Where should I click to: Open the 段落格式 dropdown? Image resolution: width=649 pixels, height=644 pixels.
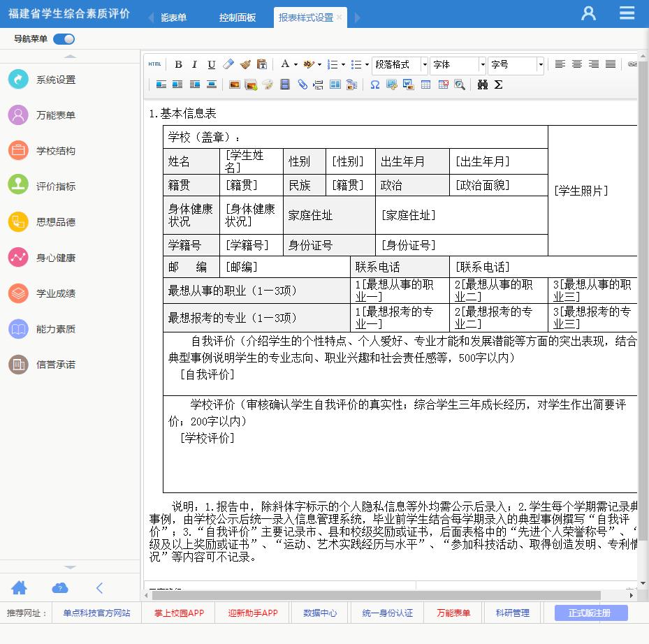(x=400, y=64)
